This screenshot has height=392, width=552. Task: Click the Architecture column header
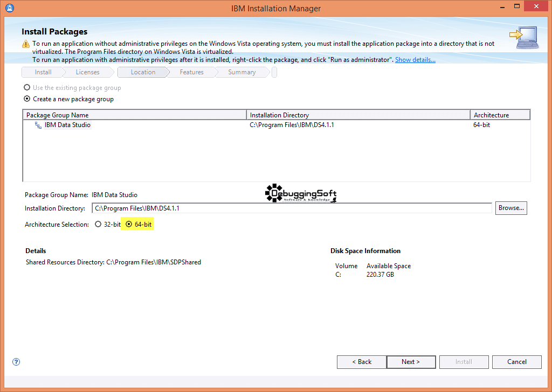tap(500, 115)
